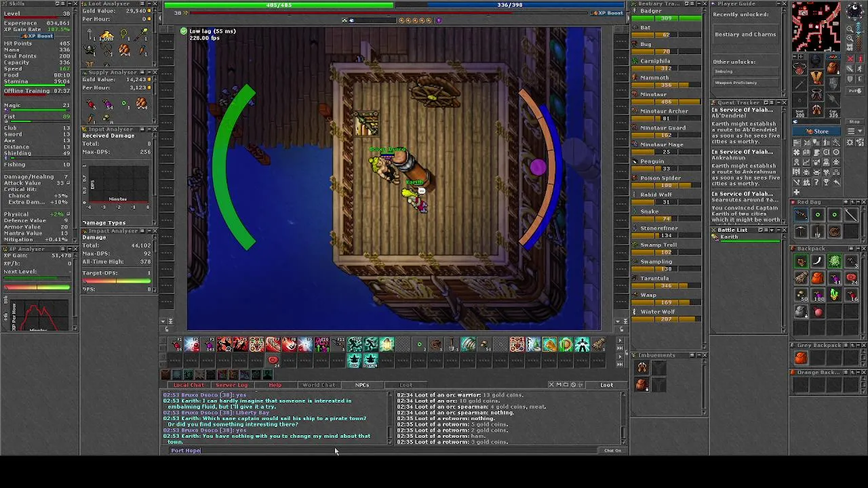
Task: Toggle the defensive shield stance icon
Action: 850,79
